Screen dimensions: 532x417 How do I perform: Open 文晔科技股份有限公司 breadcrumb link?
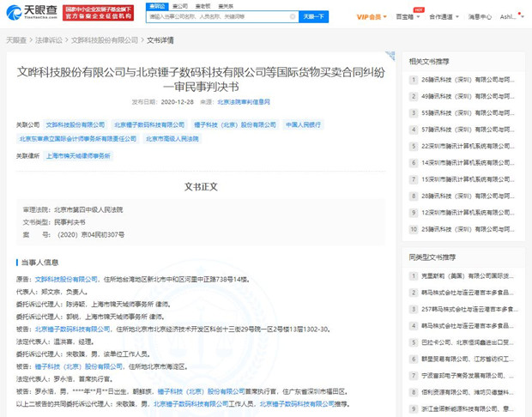105,40
